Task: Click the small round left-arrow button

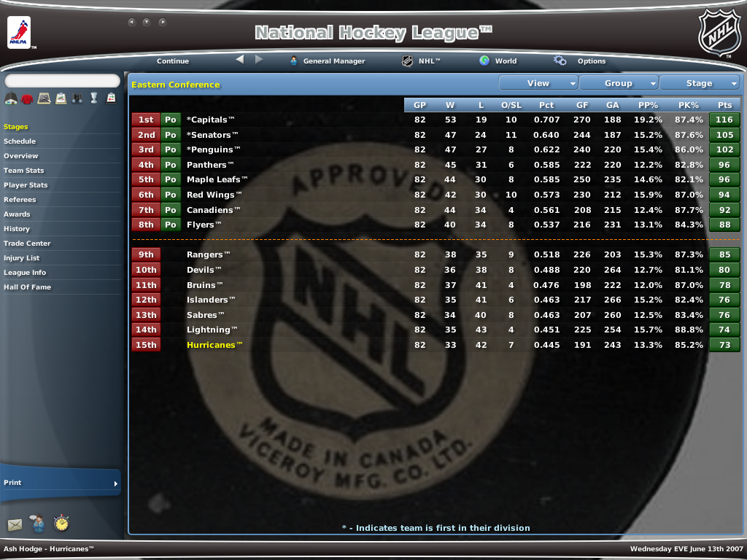Action: pos(132,22)
